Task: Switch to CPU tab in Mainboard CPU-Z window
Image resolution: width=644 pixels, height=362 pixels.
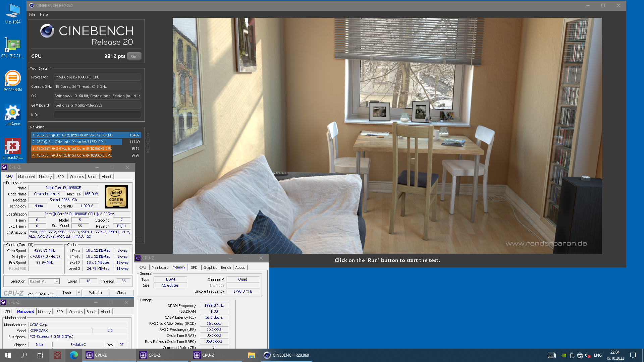Action: coord(8,312)
